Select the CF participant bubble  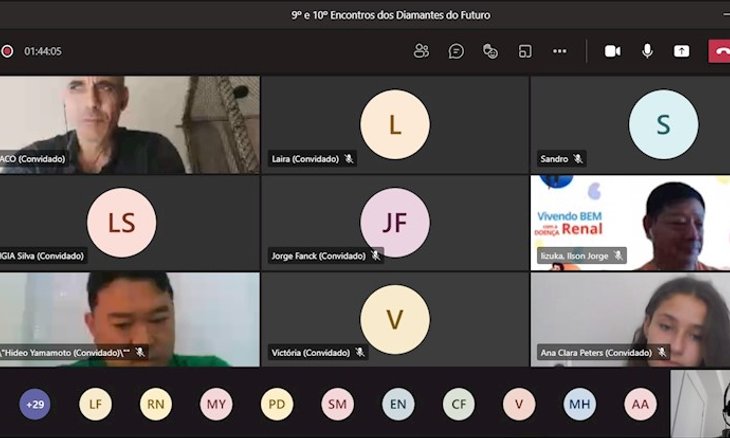point(459,404)
